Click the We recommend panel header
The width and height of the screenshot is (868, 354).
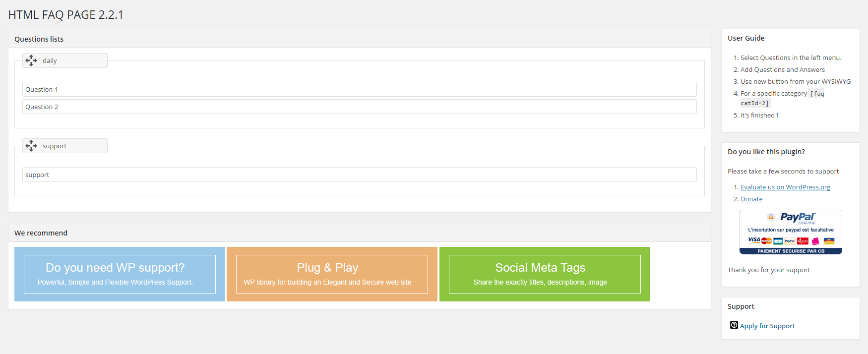coord(359,233)
